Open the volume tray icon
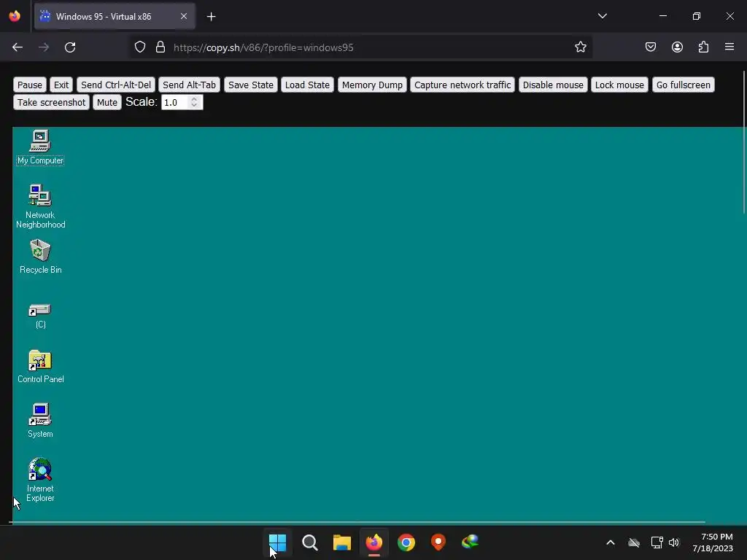747x560 pixels. point(673,542)
